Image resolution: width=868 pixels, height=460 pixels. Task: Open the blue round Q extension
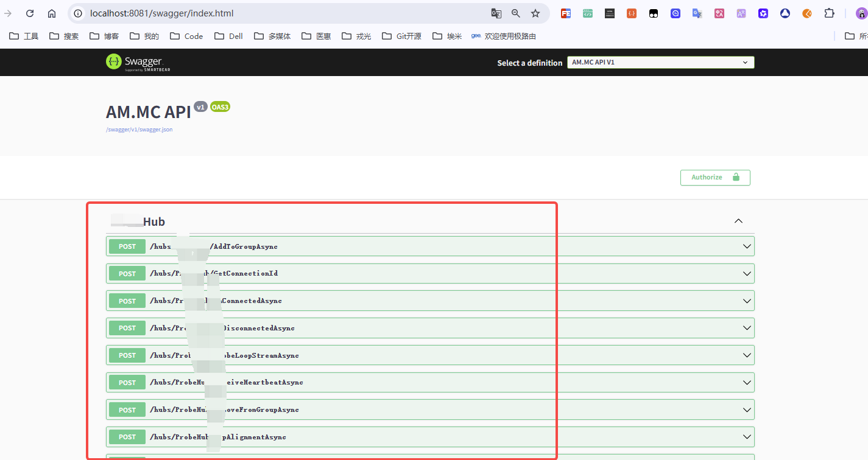point(676,13)
